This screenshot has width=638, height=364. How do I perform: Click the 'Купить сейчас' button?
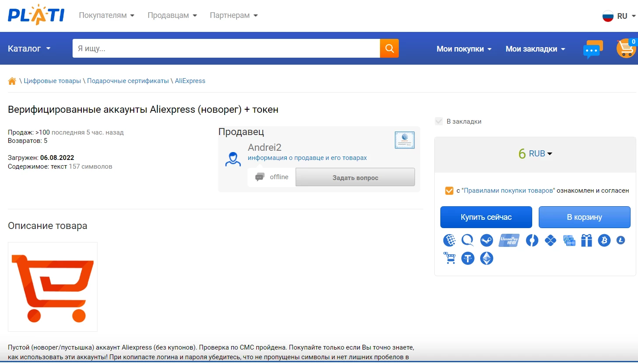point(486,217)
